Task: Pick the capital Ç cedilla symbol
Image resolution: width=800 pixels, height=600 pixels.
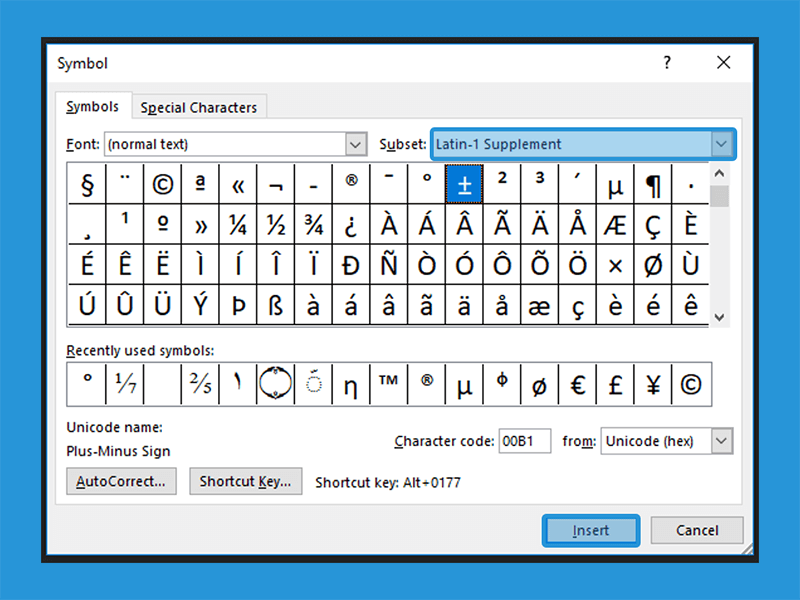Action: 653,224
